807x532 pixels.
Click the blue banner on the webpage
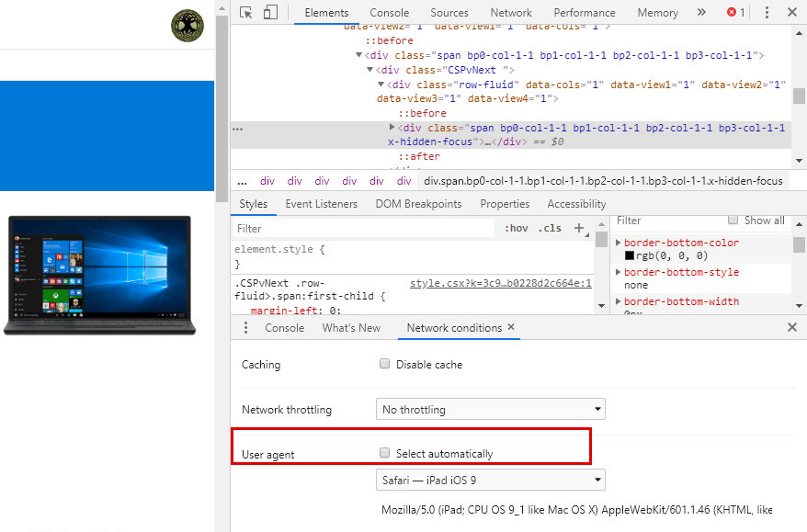tap(107, 136)
